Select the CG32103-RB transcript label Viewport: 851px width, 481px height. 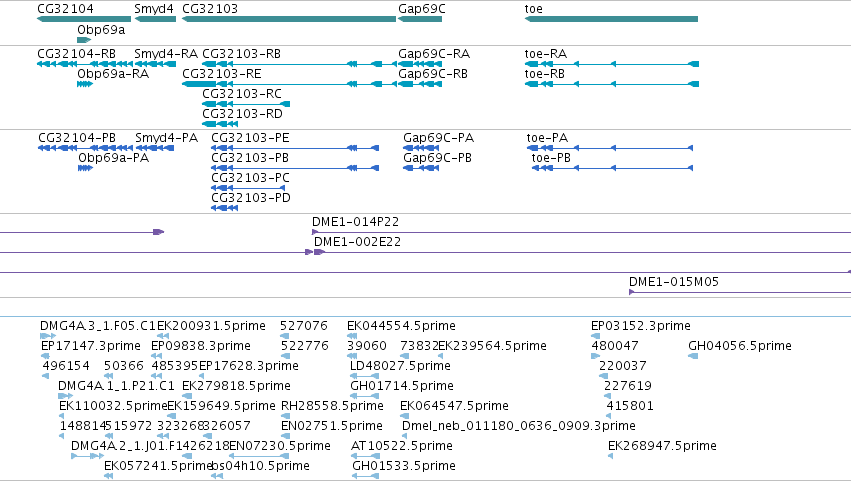242,54
